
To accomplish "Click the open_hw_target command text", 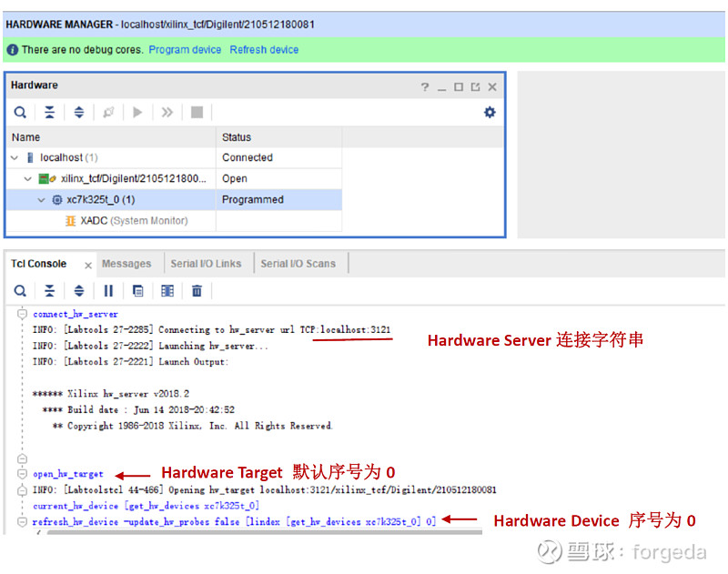I will pos(67,474).
